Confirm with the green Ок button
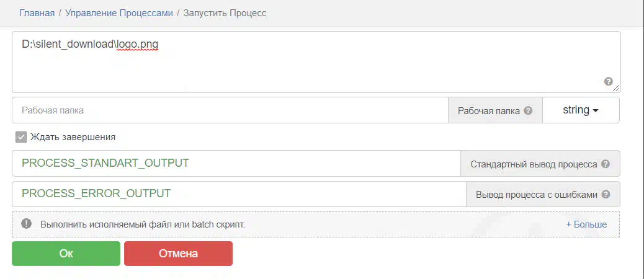644x279 pixels. 66,254
